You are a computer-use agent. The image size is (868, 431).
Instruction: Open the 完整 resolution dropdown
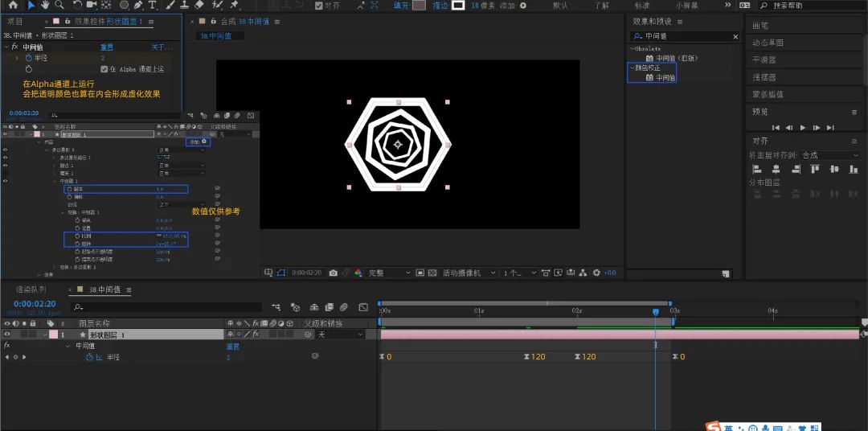(390, 273)
